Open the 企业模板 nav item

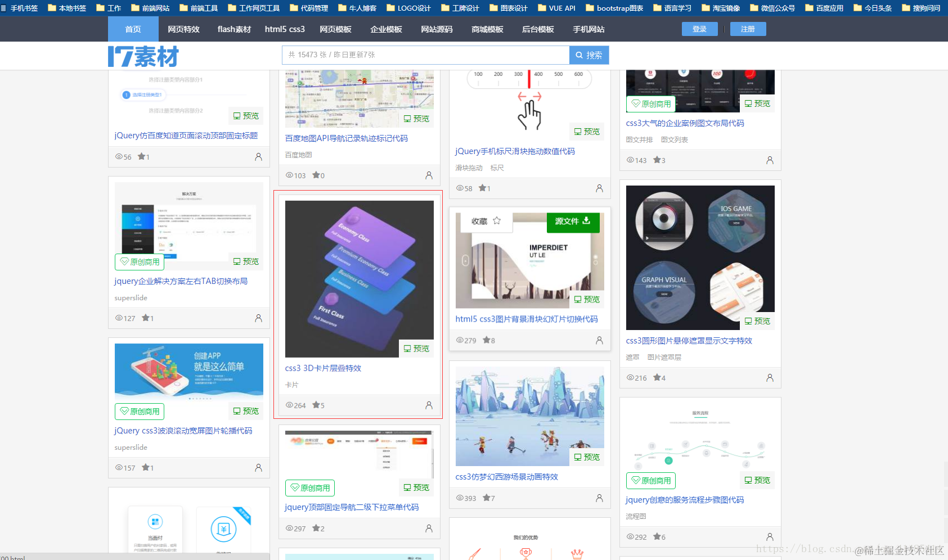386,29
